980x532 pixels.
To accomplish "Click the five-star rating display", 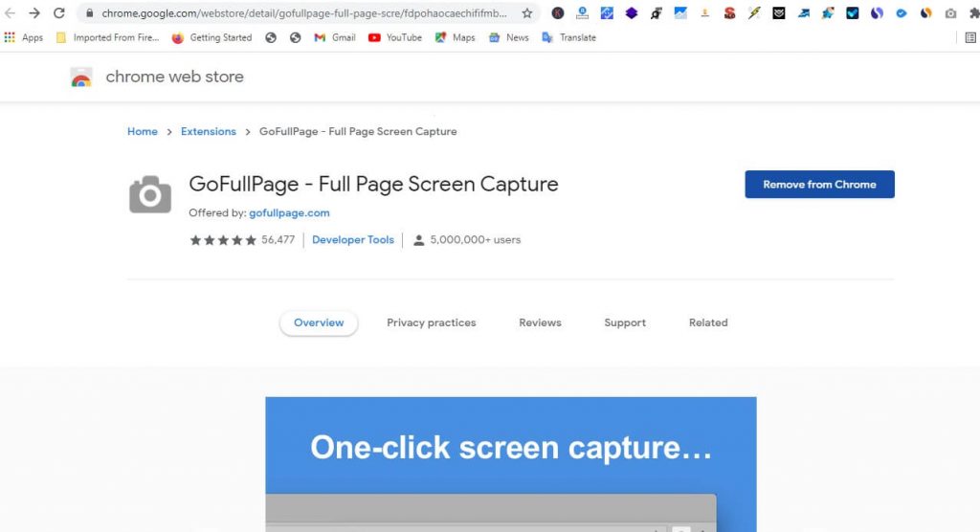I will (x=223, y=240).
